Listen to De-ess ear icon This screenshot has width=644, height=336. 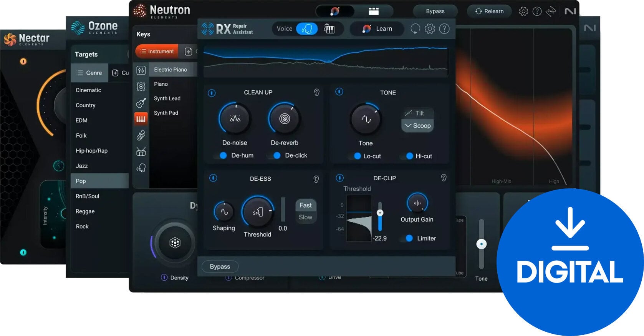pyautogui.click(x=316, y=179)
